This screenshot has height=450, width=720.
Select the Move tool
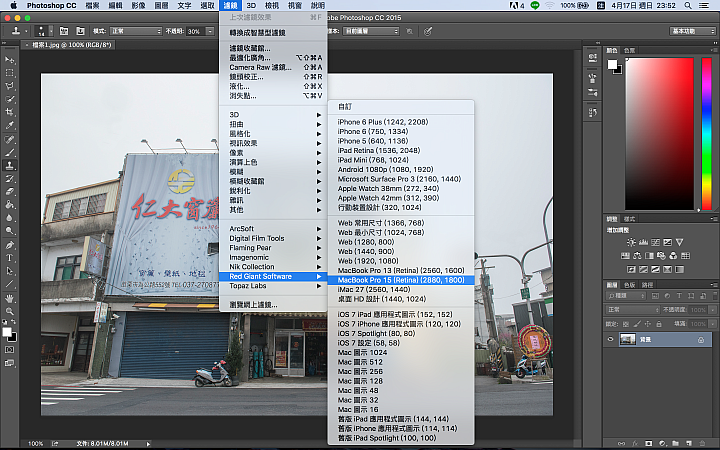click(10, 60)
